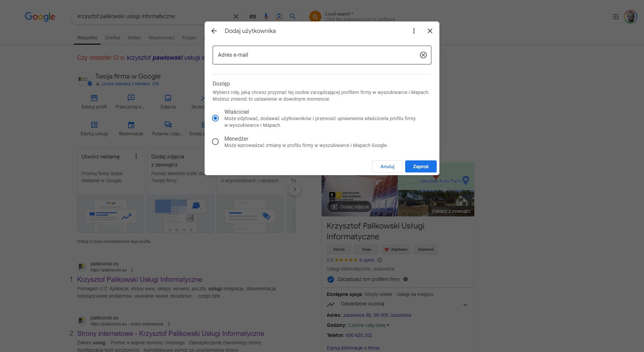Open Google Lens camera search

[279, 16]
